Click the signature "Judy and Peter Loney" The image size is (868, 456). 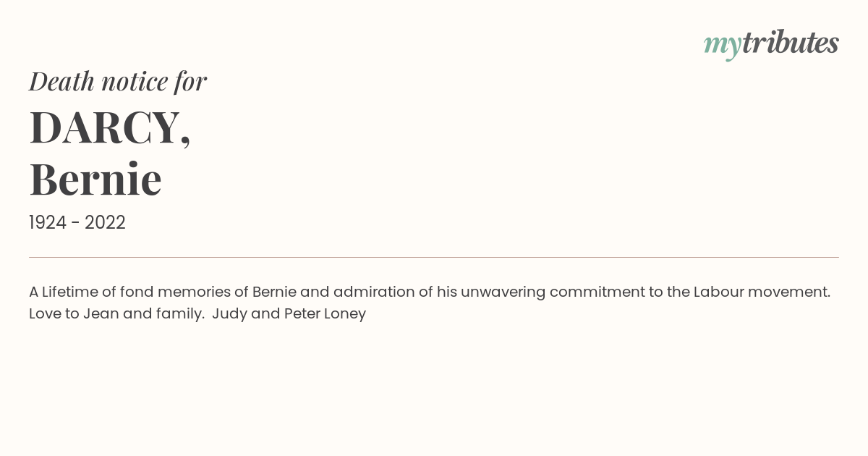click(x=289, y=314)
